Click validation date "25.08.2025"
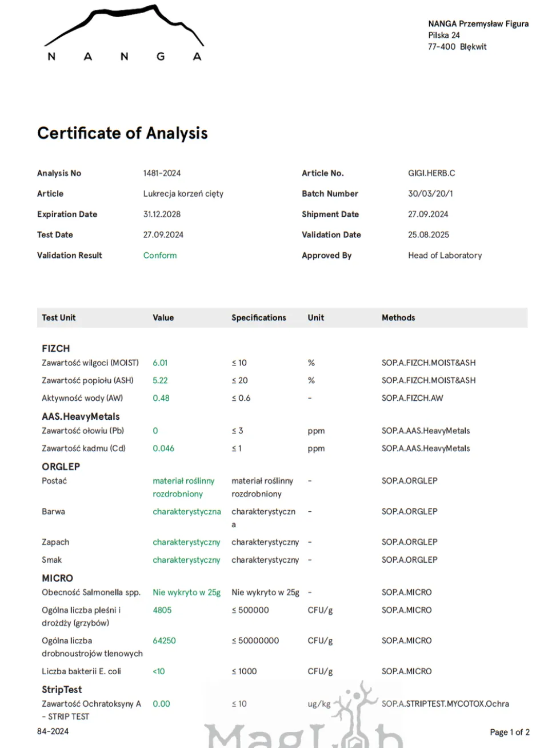560x748 pixels. tap(429, 235)
